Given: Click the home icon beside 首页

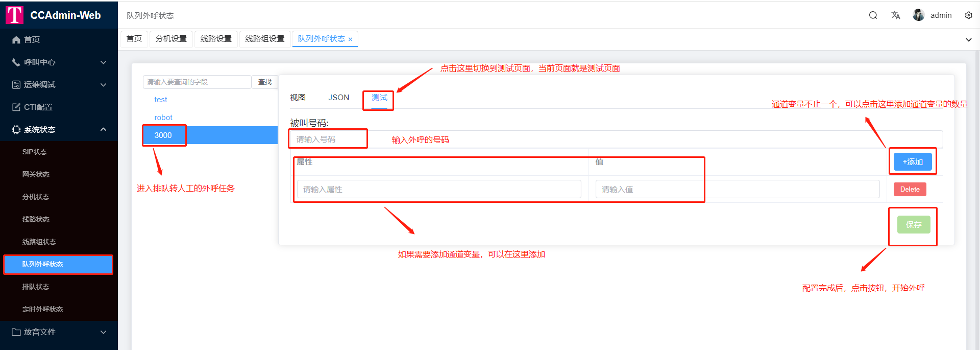Looking at the screenshot, I should pyautogui.click(x=16, y=40).
